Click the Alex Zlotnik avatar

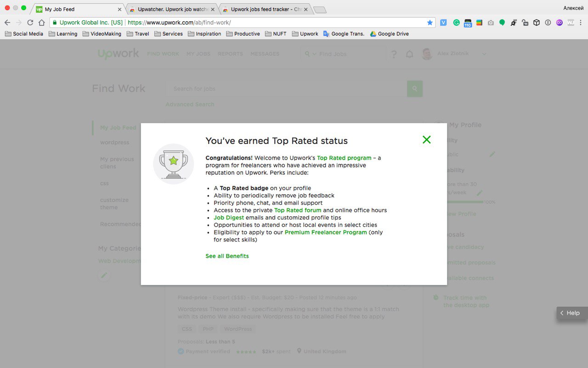pyautogui.click(x=427, y=54)
